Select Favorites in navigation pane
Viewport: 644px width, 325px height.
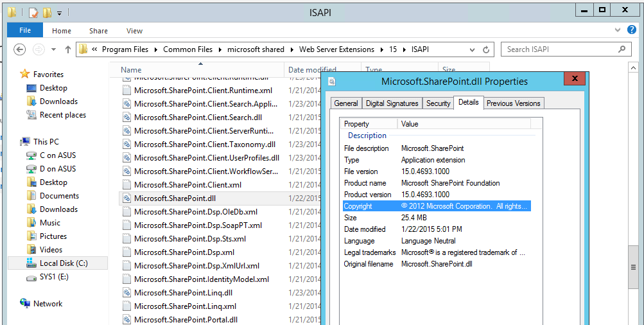click(x=48, y=75)
